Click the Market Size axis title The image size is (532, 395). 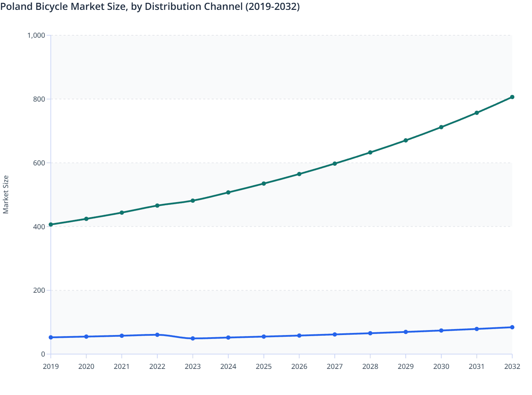(x=6, y=192)
